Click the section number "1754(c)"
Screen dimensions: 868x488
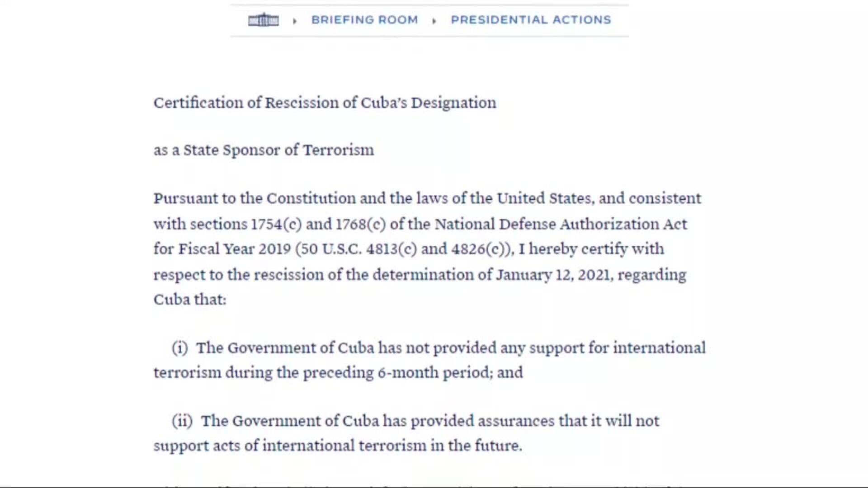pos(276,224)
